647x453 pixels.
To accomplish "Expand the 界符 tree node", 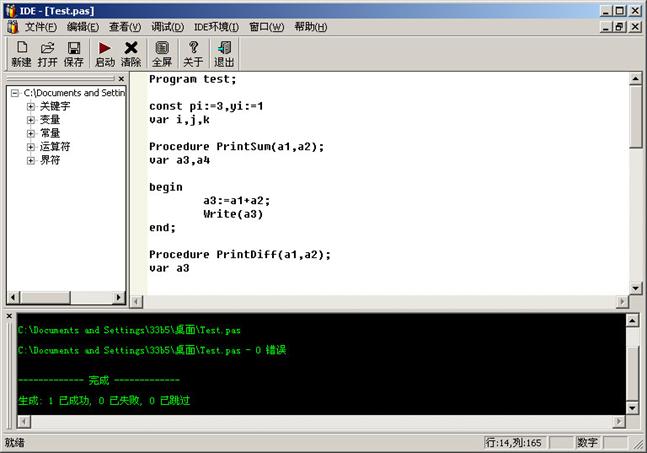I will 31,160.
